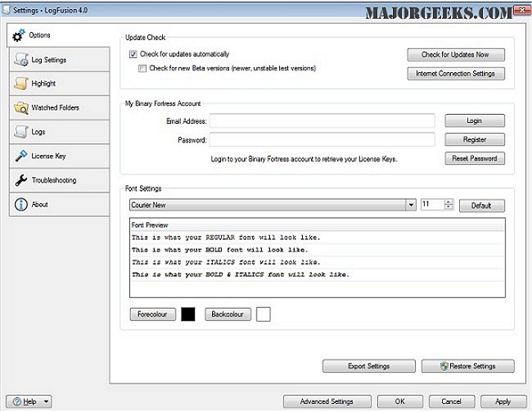
Task: Click the Register button
Action: click(x=475, y=139)
